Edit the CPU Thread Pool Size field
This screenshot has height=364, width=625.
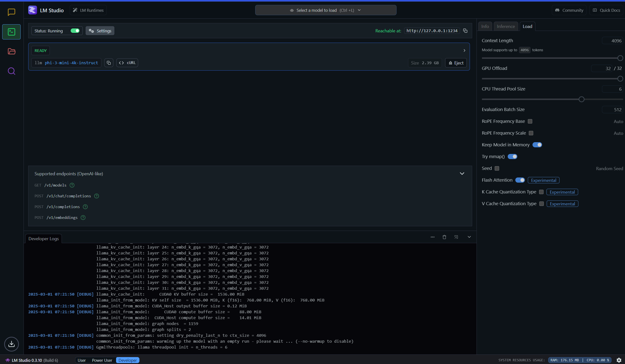[x=612, y=89]
